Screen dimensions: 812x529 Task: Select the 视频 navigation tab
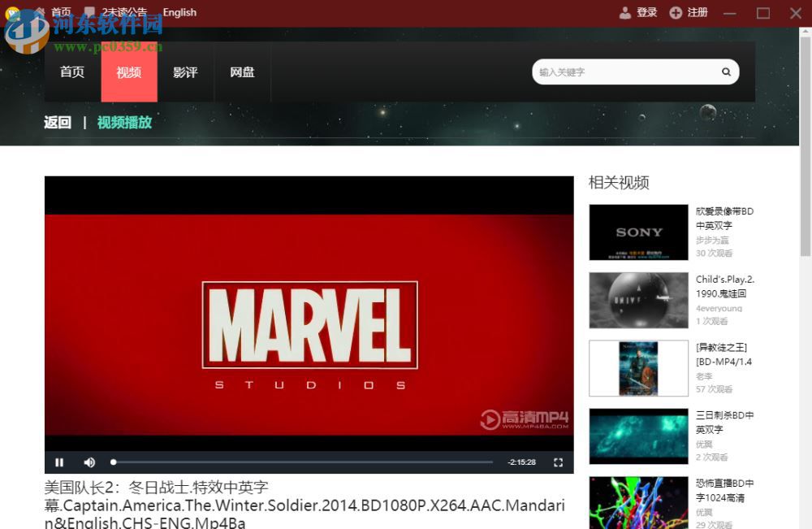(x=129, y=72)
